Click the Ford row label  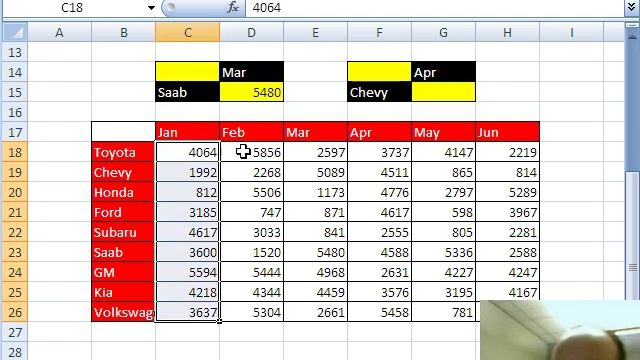(124, 212)
